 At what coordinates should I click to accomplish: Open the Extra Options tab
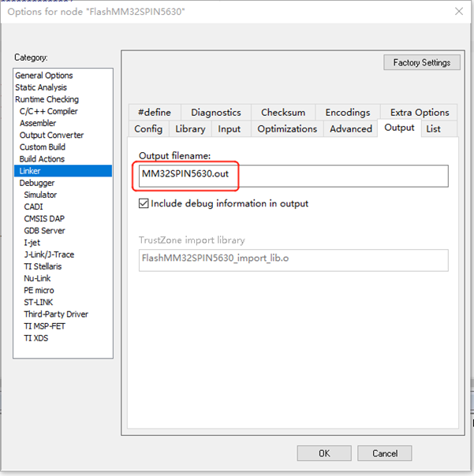(419, 112)
